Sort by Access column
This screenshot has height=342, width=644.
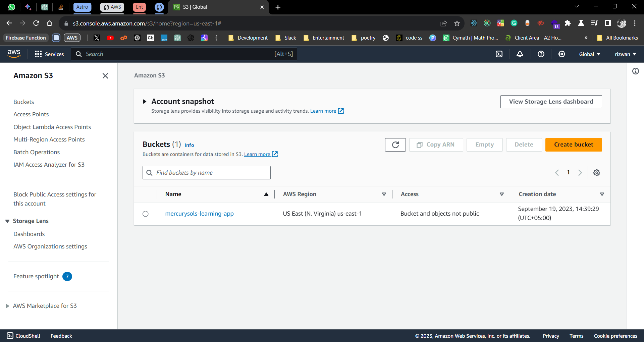pos(502,194)
